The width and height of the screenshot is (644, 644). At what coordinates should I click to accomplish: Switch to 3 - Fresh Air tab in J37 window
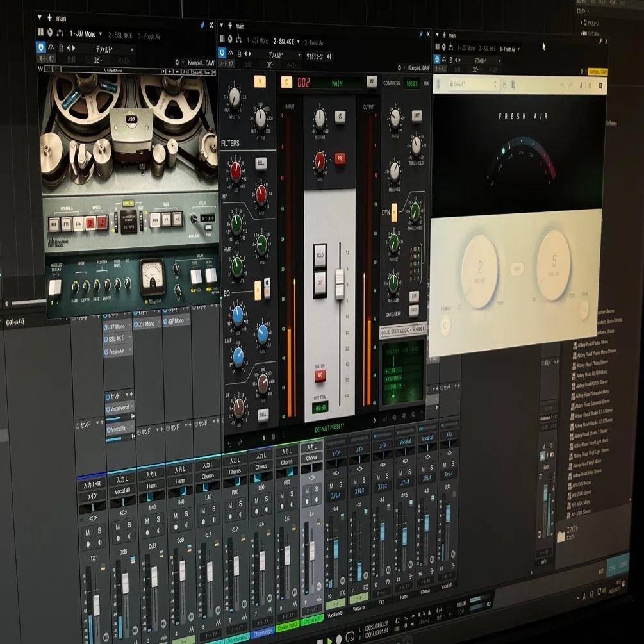click(x=149, y=37)
